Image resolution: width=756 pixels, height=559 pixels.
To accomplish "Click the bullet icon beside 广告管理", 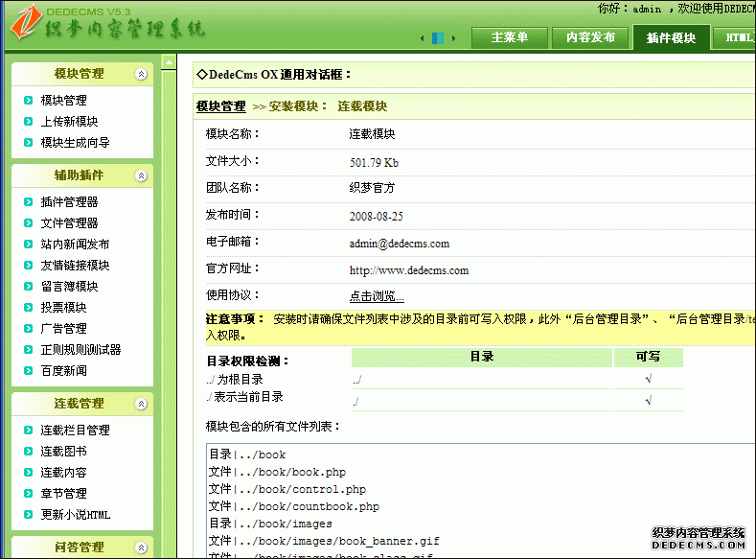I will click(28, 329).
